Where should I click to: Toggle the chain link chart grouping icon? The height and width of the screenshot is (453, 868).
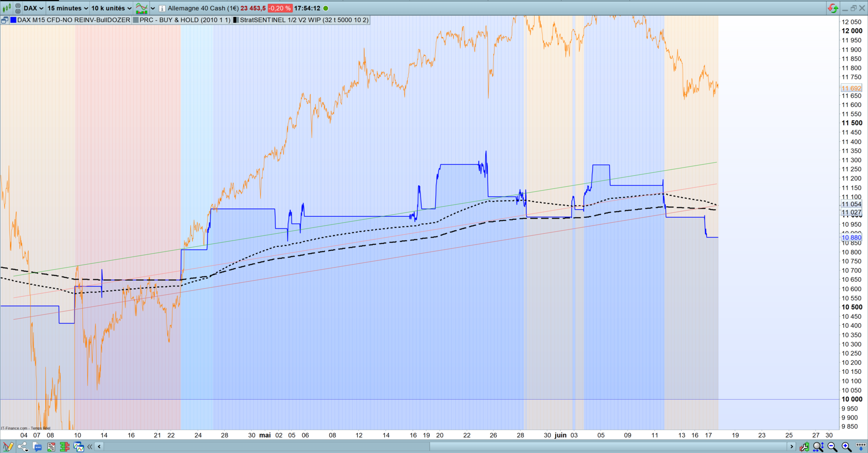18,8
